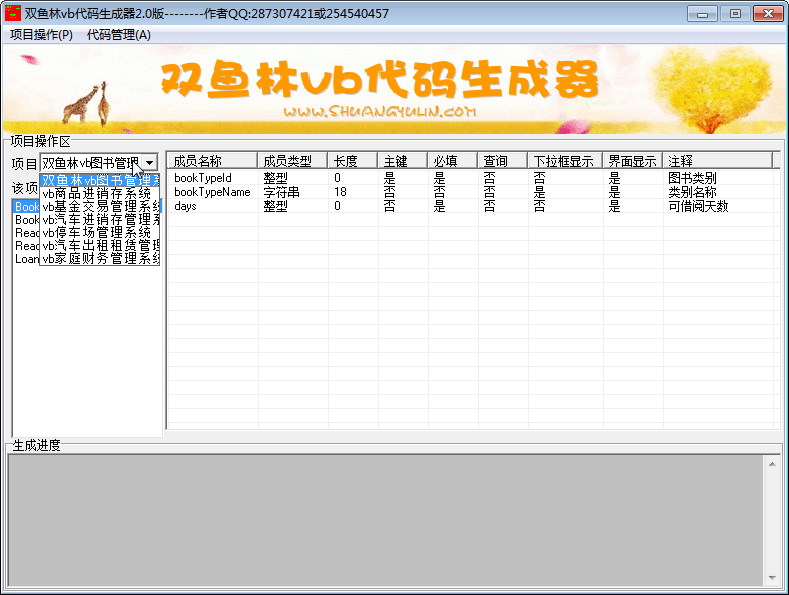789x595 pixels.
Task: Choose vb商品进销存系统 from the list
Action: [x=100, y=193]
